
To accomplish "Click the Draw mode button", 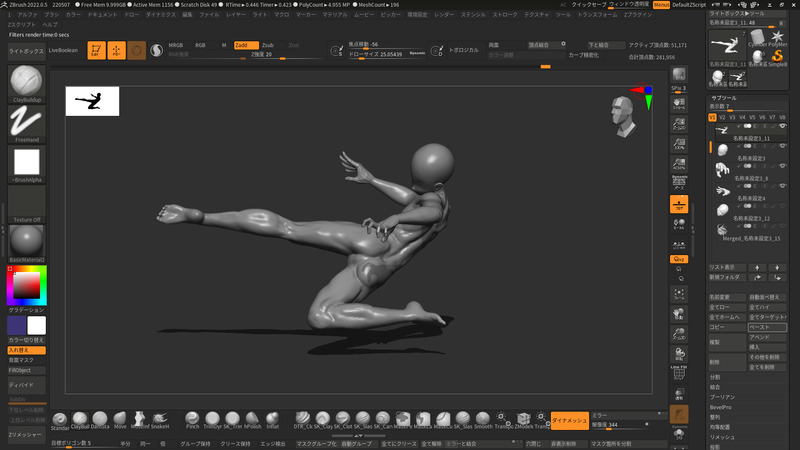I will [116, 49].
